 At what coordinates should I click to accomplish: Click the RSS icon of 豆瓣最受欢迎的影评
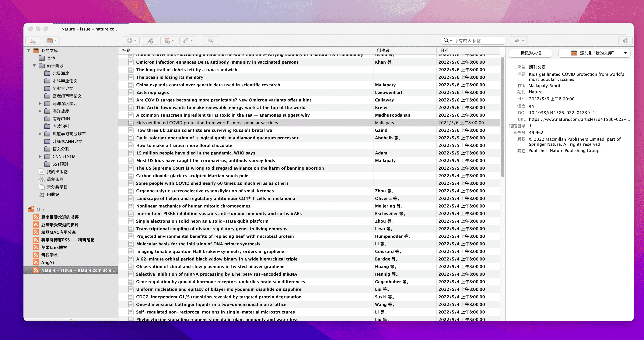point(36,225)
